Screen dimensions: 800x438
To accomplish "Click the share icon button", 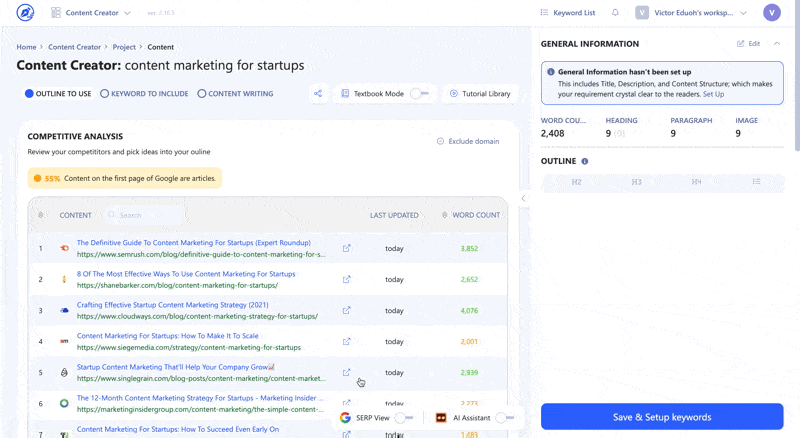I will click(318, 93).
